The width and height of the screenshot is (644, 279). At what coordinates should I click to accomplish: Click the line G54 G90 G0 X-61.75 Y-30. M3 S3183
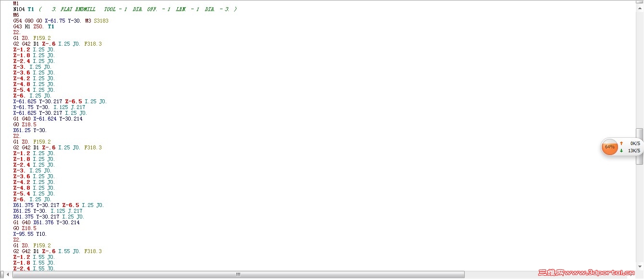pyautogui.click(x=61, y=21)
